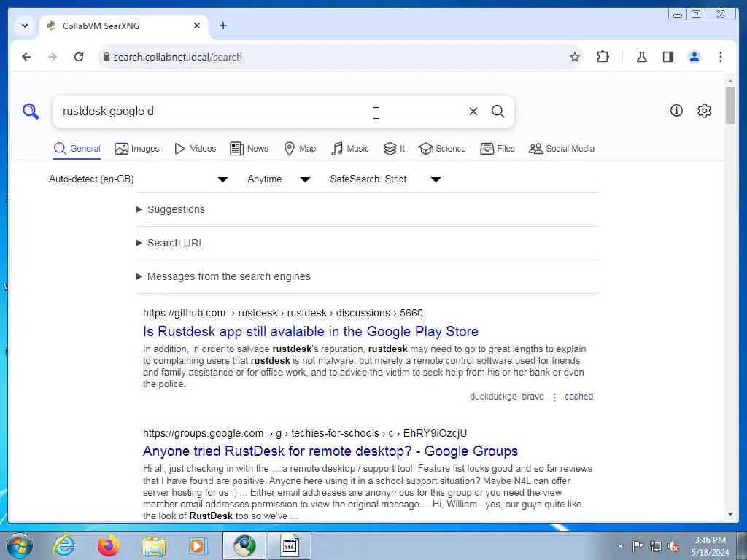Click the duckduckgo engine label
The image size is (747, 560).
click(x=493, y=397)
